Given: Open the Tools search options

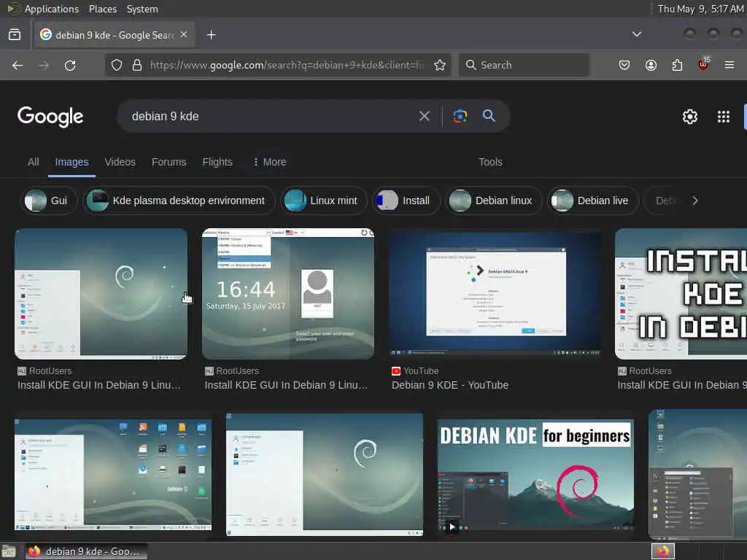Looking at the screenshot, I should tap(490, 162).
